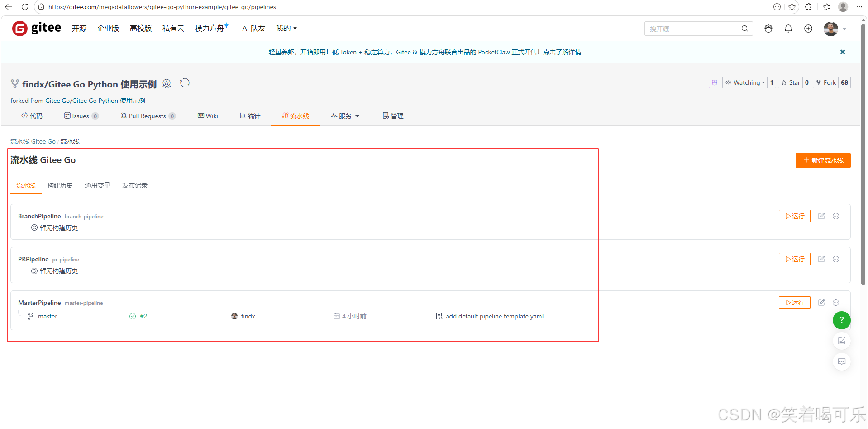This screenshot has width=868, height=429.
Task: Select the 构建历史 sub-tab
Action: click(x=60, y=185)
